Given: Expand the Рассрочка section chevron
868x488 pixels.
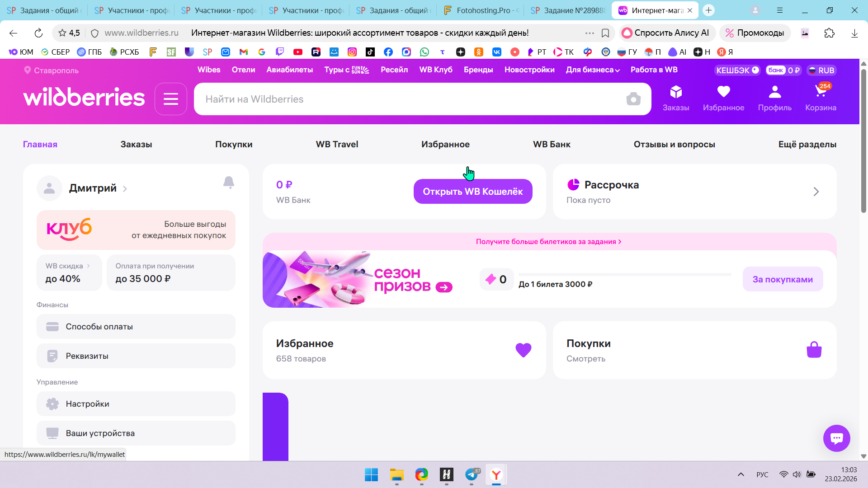Looking at the screenshot, I should click(816, 192).
